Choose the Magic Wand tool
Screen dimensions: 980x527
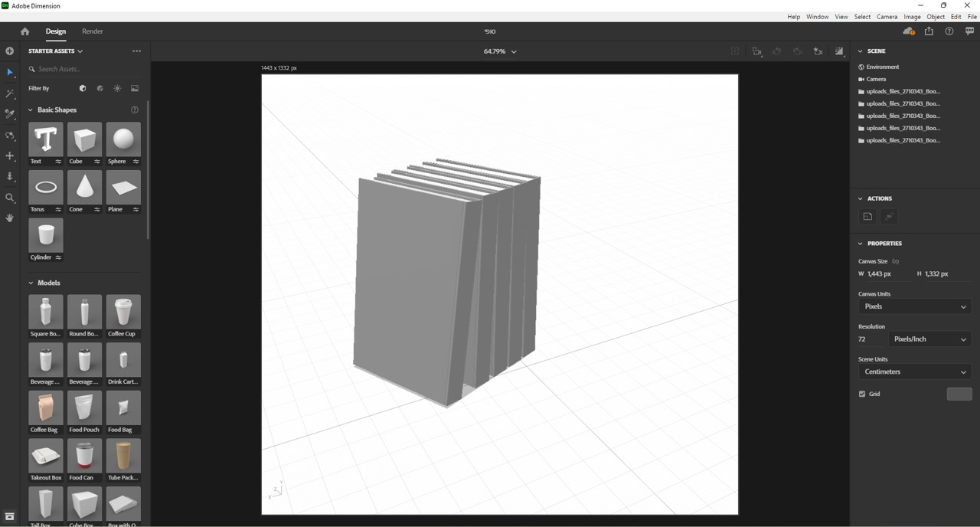point(10,93)
